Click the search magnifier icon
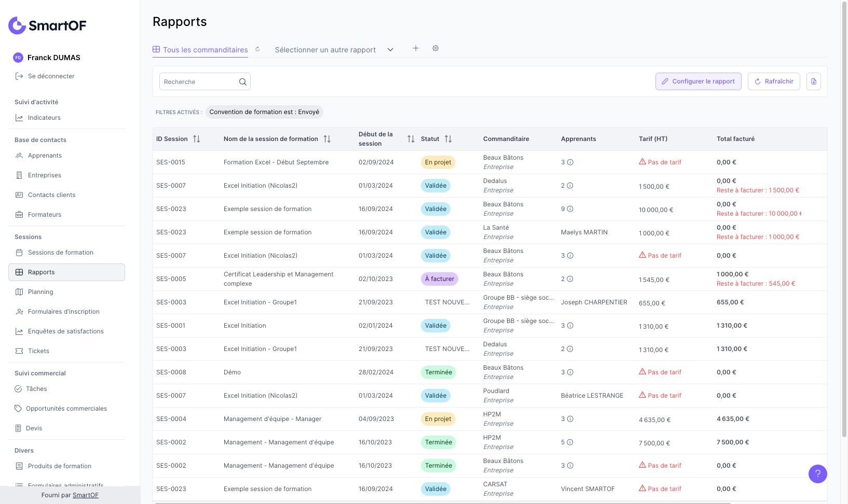The height and width of the screenshot is (504, 848). click(242, 81)
